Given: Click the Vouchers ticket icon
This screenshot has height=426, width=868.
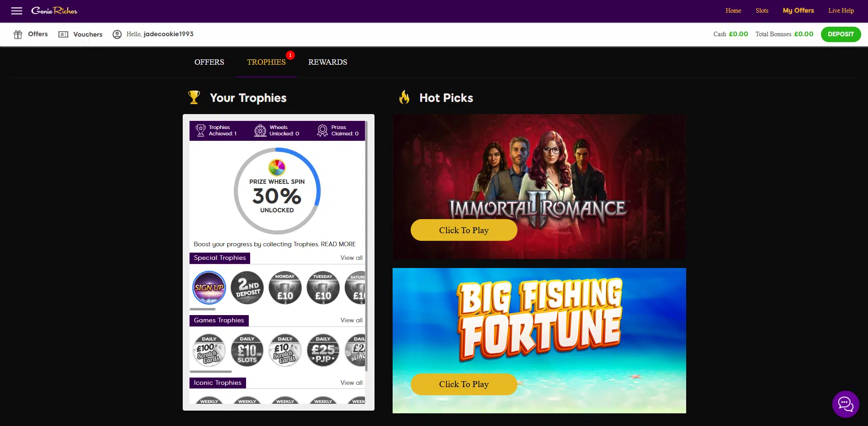Looking at the screenshot, I should pos(63,34).
